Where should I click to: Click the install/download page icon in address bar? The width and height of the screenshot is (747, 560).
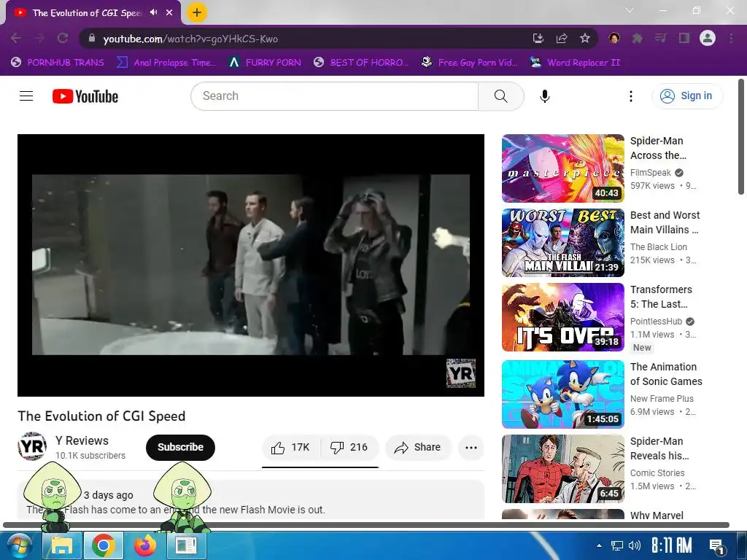(x=538, y=38)
